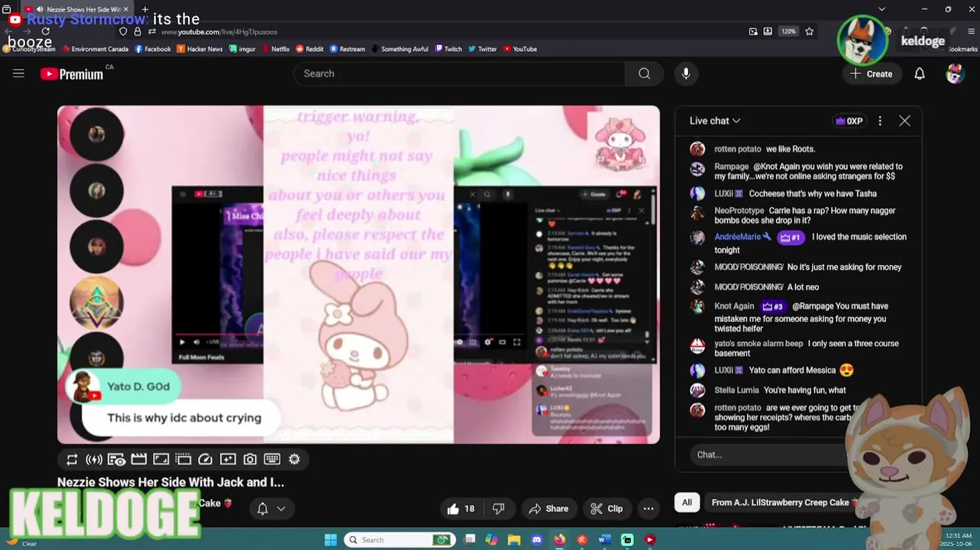Open the Windows Start button
Viewport: 980px width, 550px height.
click(x=330, y=539)
